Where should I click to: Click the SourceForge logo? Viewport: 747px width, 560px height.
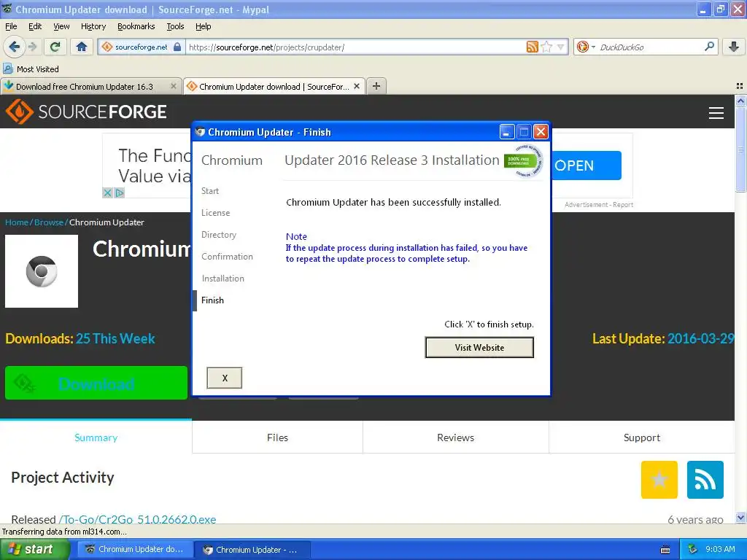86,112
